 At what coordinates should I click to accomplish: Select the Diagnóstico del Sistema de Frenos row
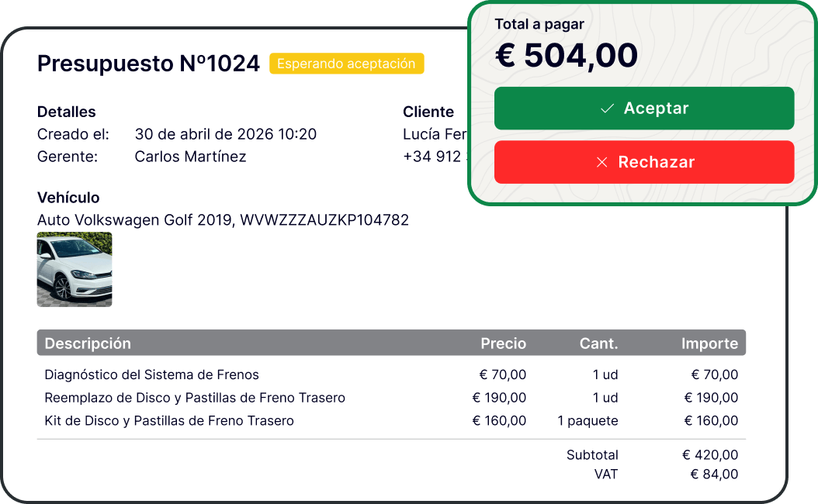coord(391,375)
